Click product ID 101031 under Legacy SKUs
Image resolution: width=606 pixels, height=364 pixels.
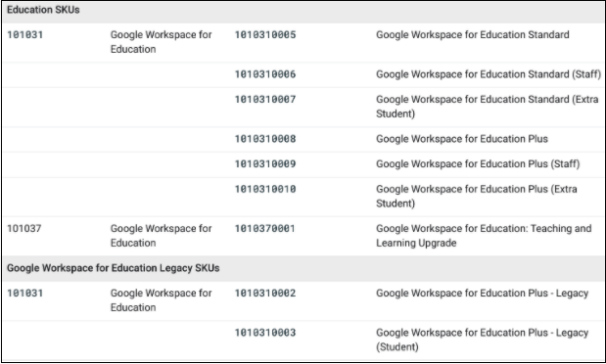point(25,293)
